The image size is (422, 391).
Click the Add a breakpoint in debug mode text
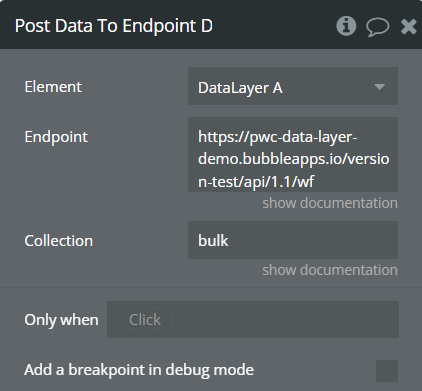coord(139,370)
